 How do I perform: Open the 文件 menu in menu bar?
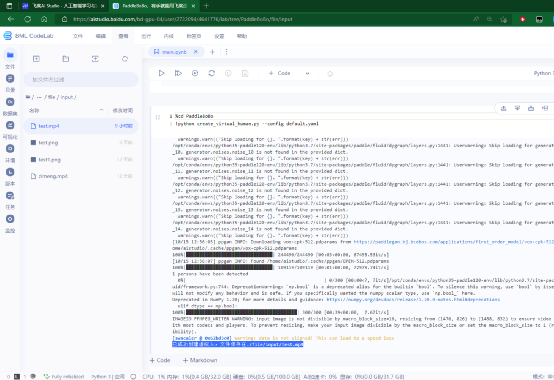[78, 36]
